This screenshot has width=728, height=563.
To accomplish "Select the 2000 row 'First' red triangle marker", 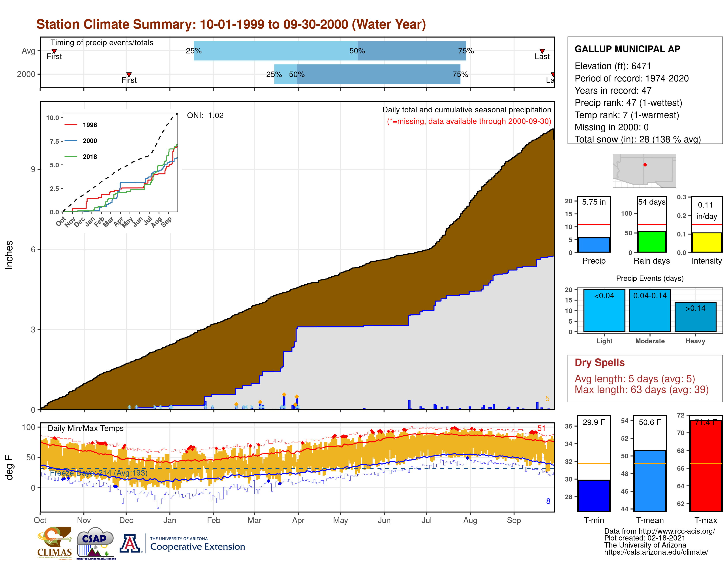I will (129, 74).
